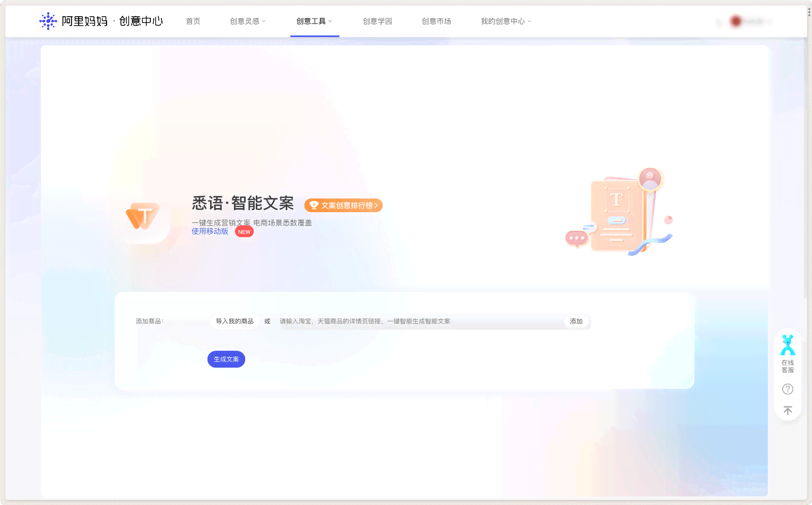Click the user avatar in header
Viewport: 812px width, 505px height.
point(736,21)
